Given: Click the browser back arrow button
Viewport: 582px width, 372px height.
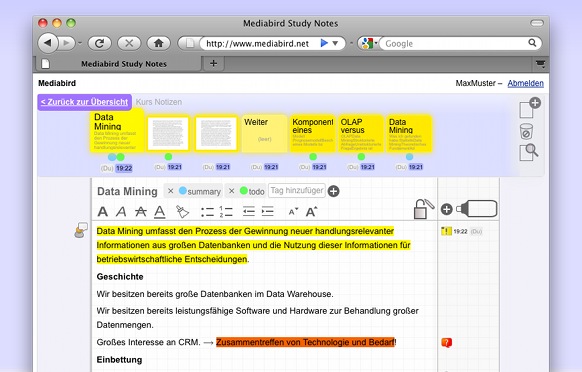Looking at the screenshot, I should click(48, 43).
